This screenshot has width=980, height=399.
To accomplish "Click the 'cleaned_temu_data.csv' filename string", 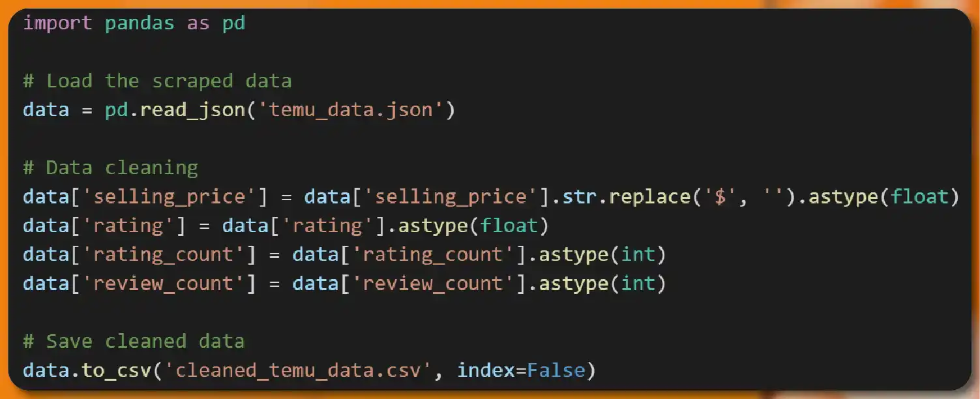I will 297,370.
